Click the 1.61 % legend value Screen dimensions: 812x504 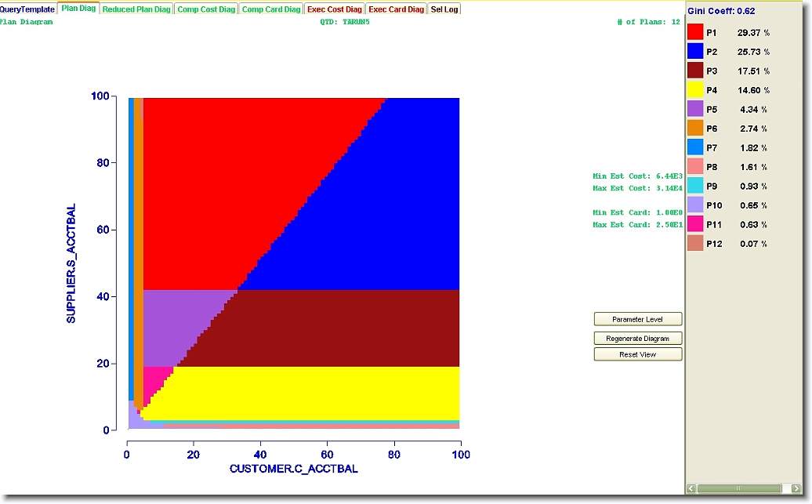[753, 167]
